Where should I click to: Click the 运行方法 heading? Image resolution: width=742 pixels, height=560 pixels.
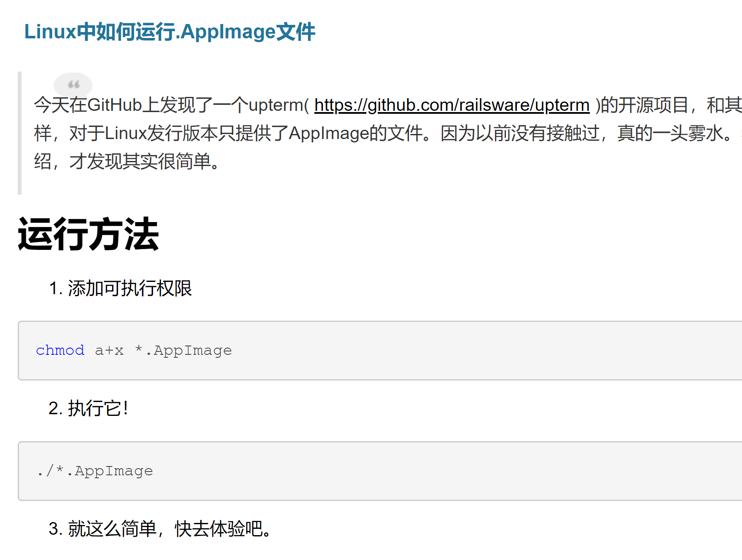point(88,234)
